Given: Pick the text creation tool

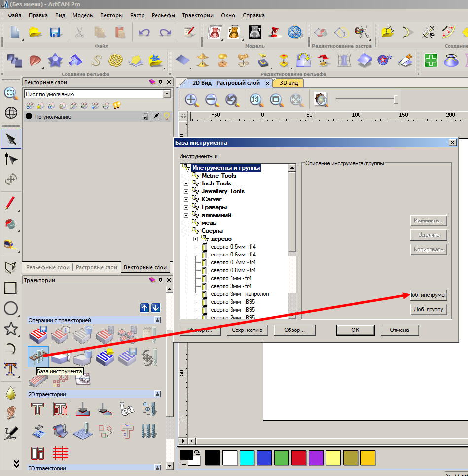Looking at the screenshot, I should 10,369.
